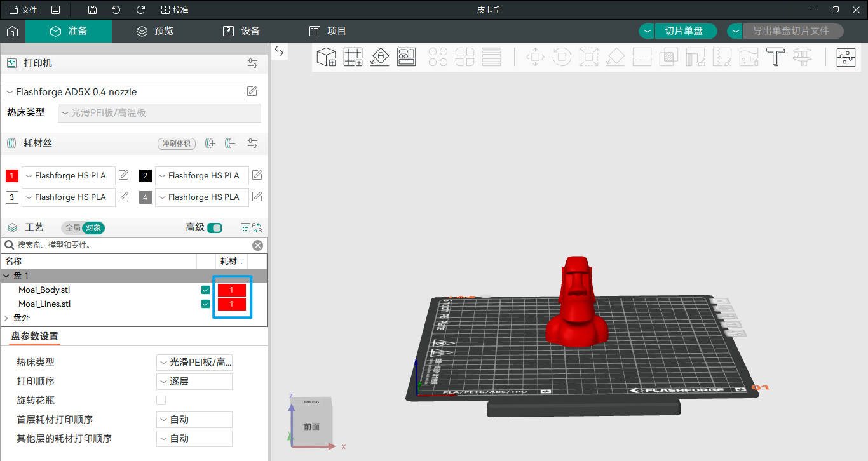Open the 首层耗材打印顺序 dropdown

(194, 420)
